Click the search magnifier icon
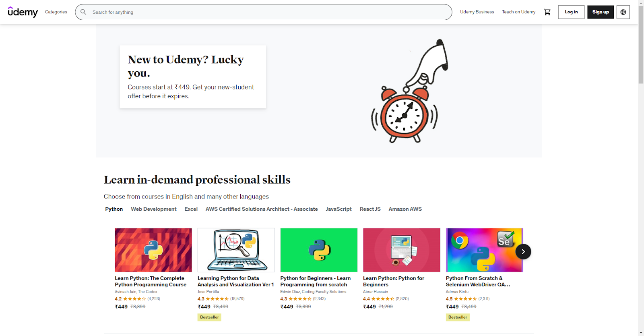 83,12
